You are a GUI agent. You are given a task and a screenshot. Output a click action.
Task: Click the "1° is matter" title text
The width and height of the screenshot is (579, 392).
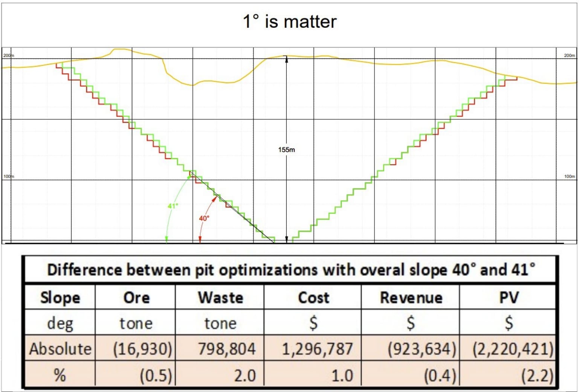[289, 21]
